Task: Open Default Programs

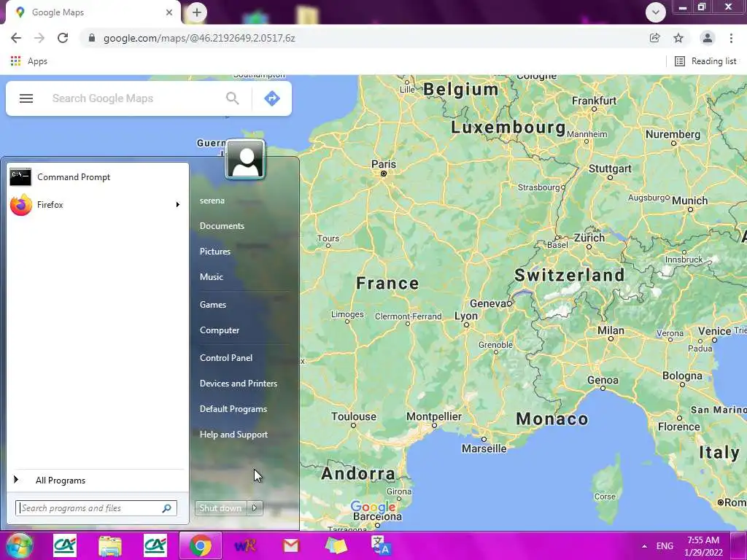Action: tap(233, 409)
